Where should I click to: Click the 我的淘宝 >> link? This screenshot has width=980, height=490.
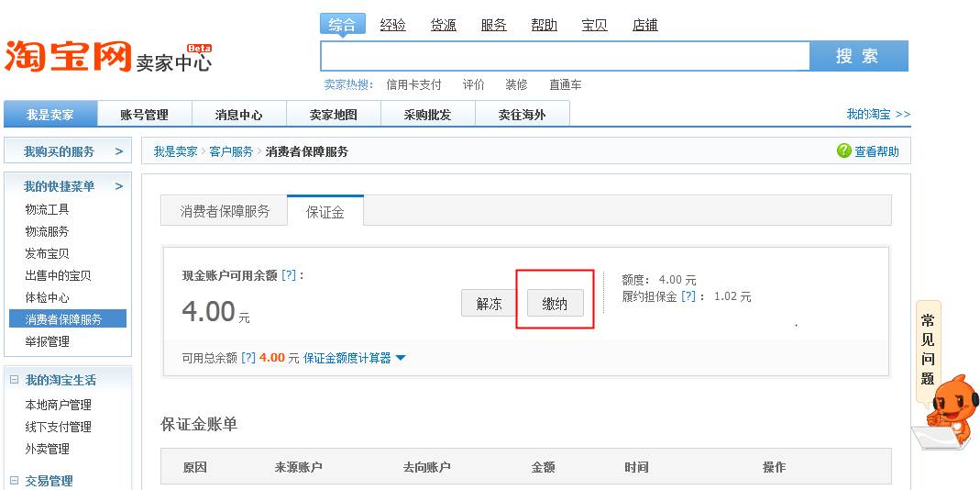point(878,114)
